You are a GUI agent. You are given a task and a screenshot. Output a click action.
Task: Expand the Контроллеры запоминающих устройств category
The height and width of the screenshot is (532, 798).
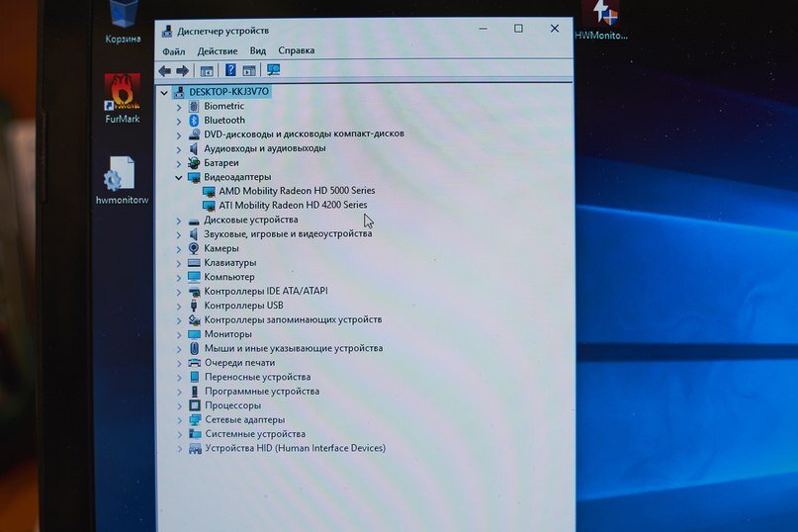[179, 320]
